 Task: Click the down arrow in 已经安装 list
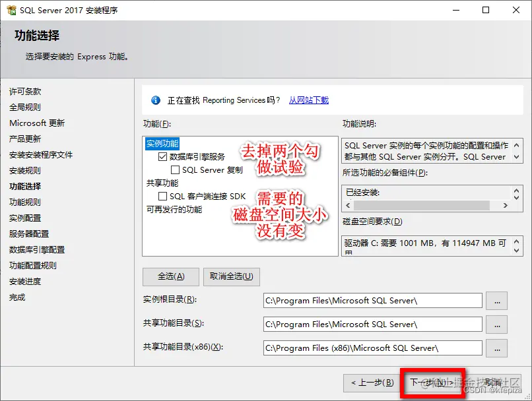point(516,197)
